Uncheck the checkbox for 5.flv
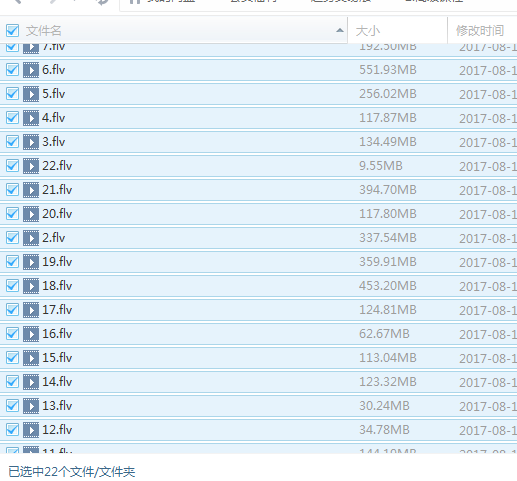The image size is (517, 481). [12, 94]
